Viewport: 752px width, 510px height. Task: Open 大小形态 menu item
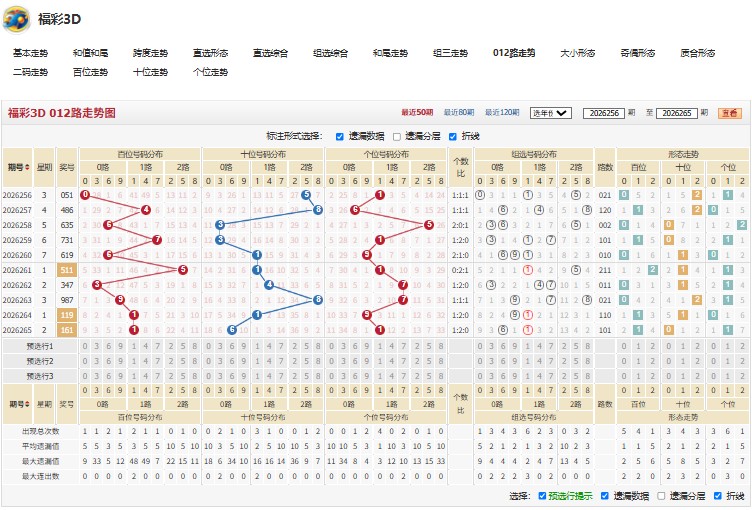pos(577,53)
